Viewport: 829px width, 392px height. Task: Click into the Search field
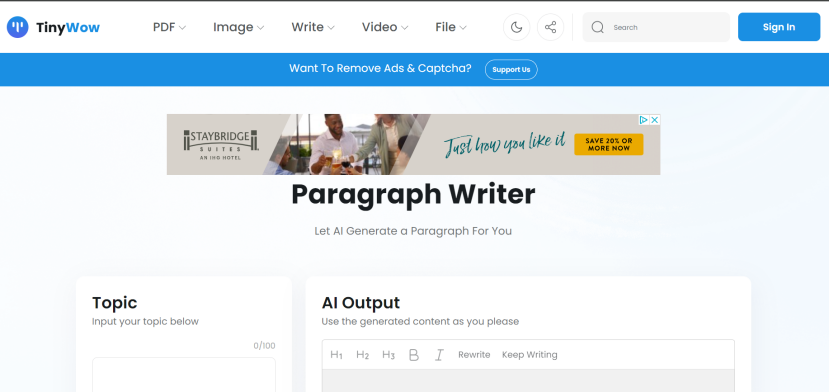click(656, 27)
